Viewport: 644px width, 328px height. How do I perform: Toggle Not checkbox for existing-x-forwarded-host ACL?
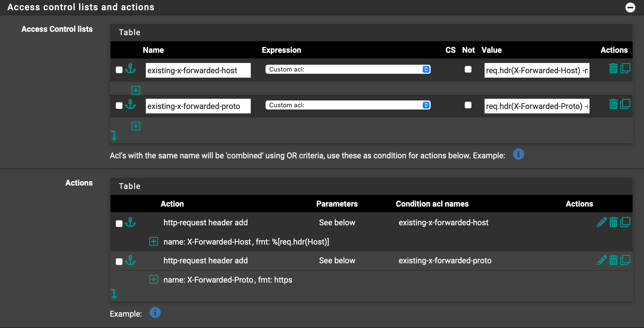tap(468, 69)
